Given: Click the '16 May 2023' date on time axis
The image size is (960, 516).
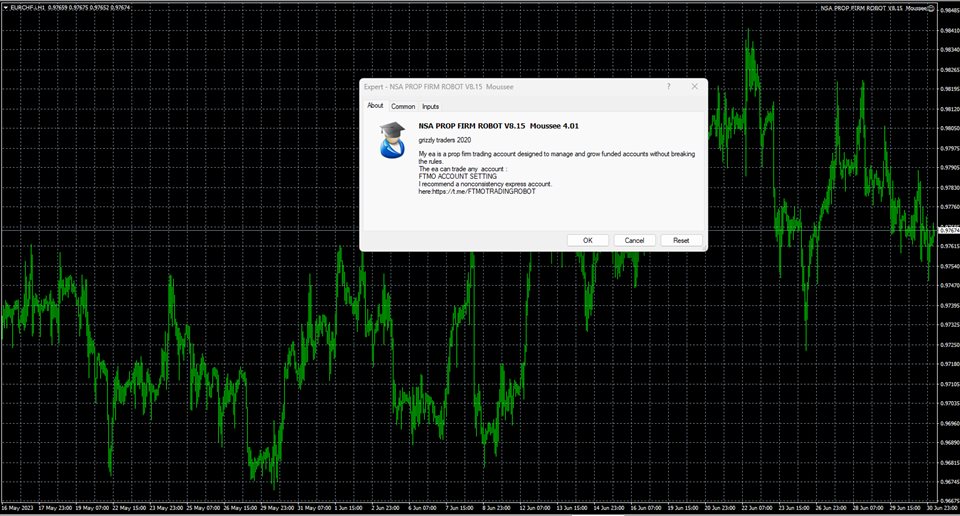Looking at the screenshot, I should 17,507.
